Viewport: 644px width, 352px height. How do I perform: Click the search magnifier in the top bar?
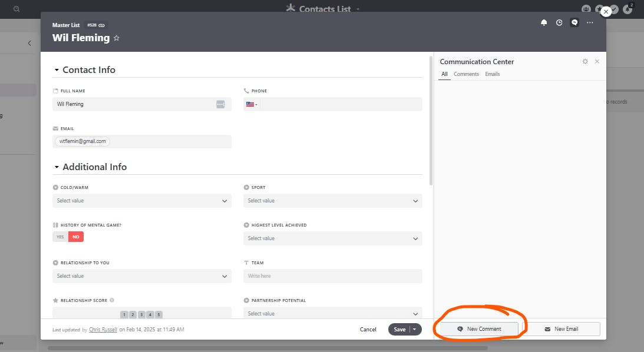(x=16, y=9)
